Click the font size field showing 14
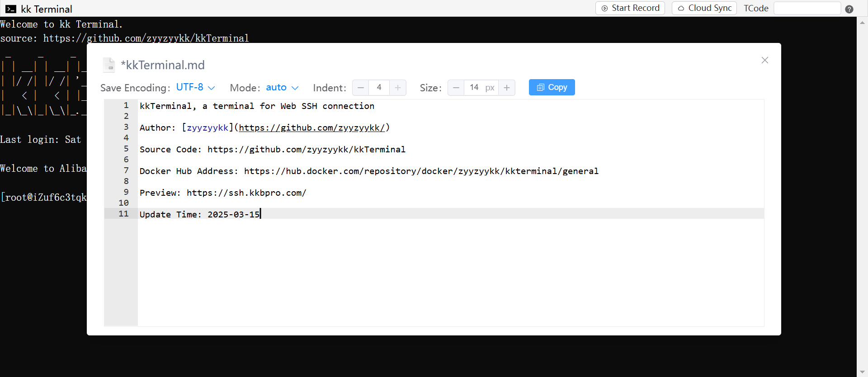 point(474,88)
